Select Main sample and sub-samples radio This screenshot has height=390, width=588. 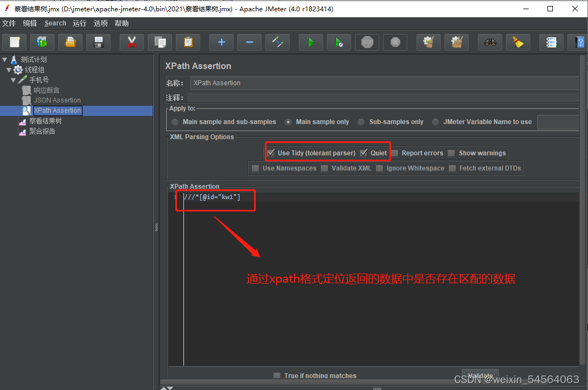tap(175, 122)
